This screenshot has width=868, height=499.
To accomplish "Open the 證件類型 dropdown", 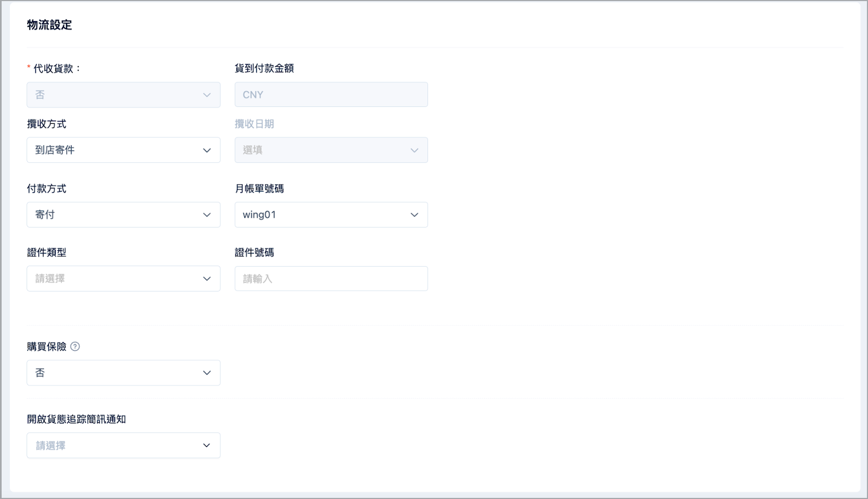I will pyautogui.click(x=124, y=279).
